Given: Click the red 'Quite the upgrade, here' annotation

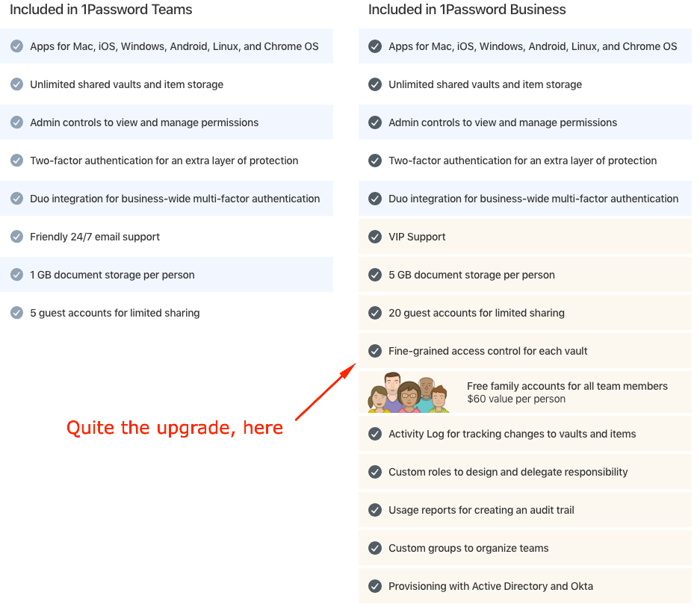Looking at the screenshot, I should tap(175, 428).
